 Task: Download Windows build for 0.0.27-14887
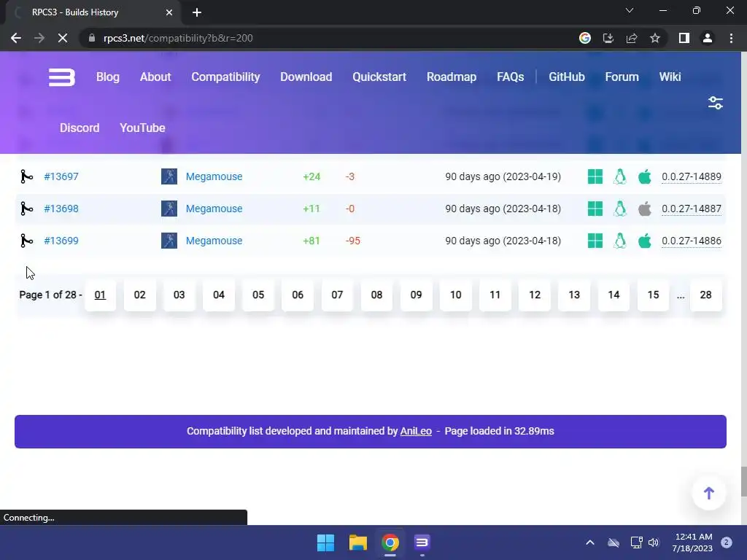click(x=595, y=209)
